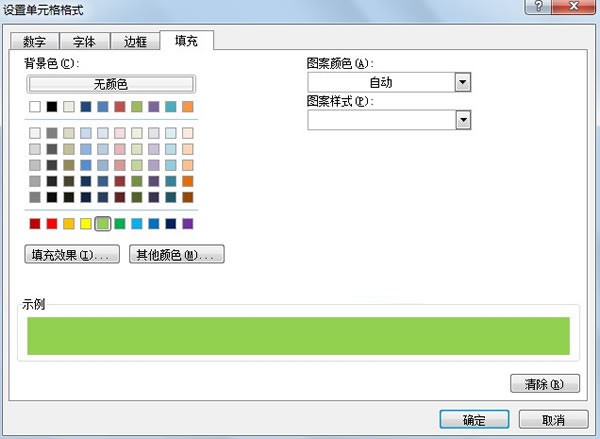Image resolution: width=600 pixels, height=439 pixels.
Task: Expand the 图案样式 dropdown arrow
Action: [x=463, y=120]
